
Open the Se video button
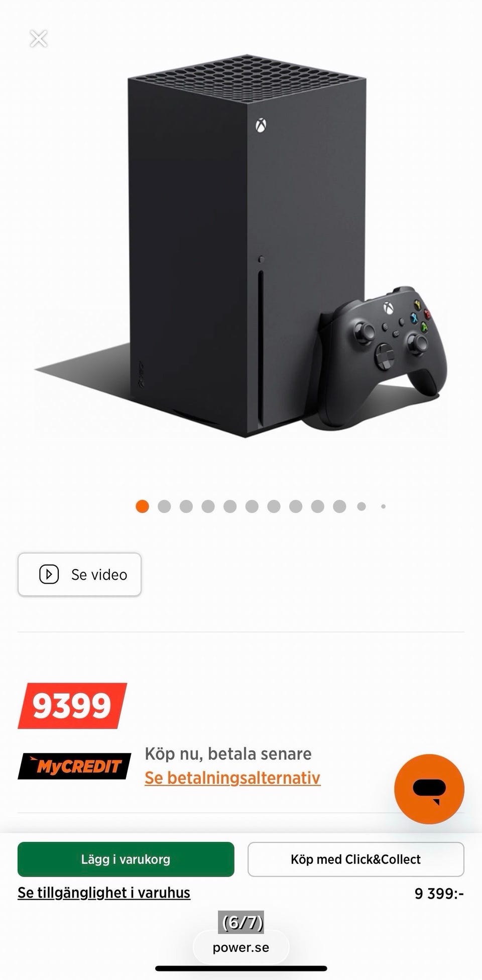click(x=79, y=574)
